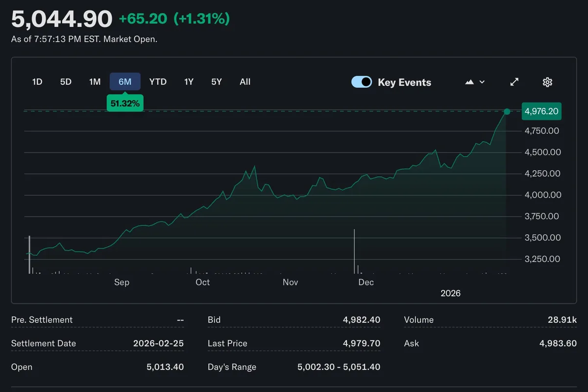This screenshot has width=588, height=392.
Task: Choose the 1M time range
Action: click(95, 82)
